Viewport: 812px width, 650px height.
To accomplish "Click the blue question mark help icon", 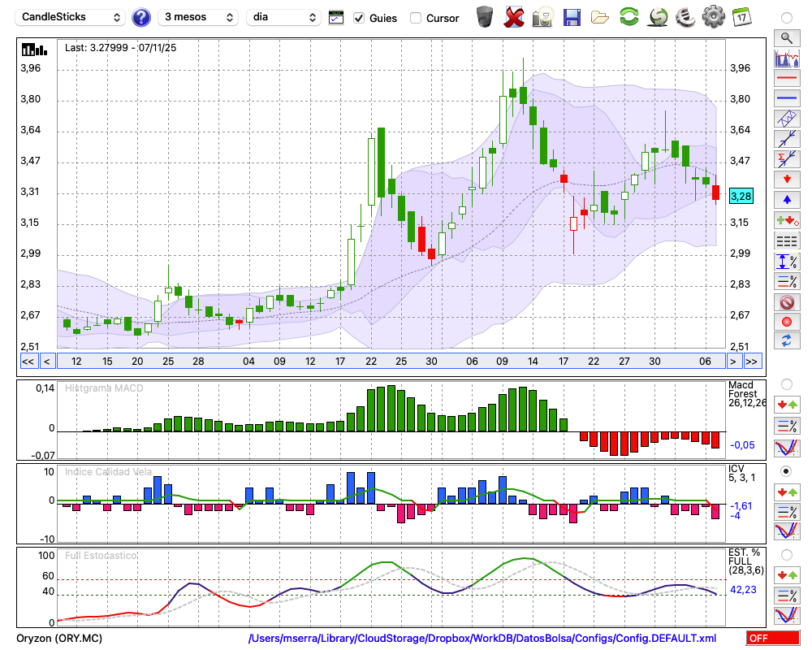I will pos(141,17).
